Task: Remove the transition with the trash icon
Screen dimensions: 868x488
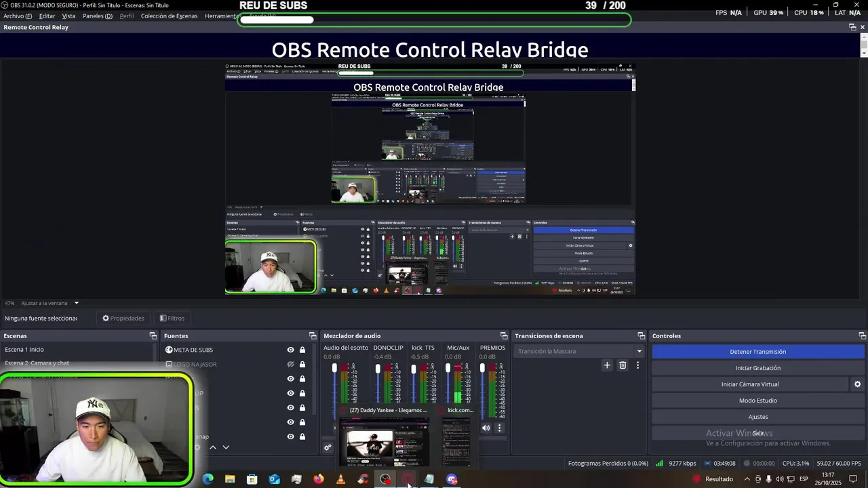Action: (623, 365)
